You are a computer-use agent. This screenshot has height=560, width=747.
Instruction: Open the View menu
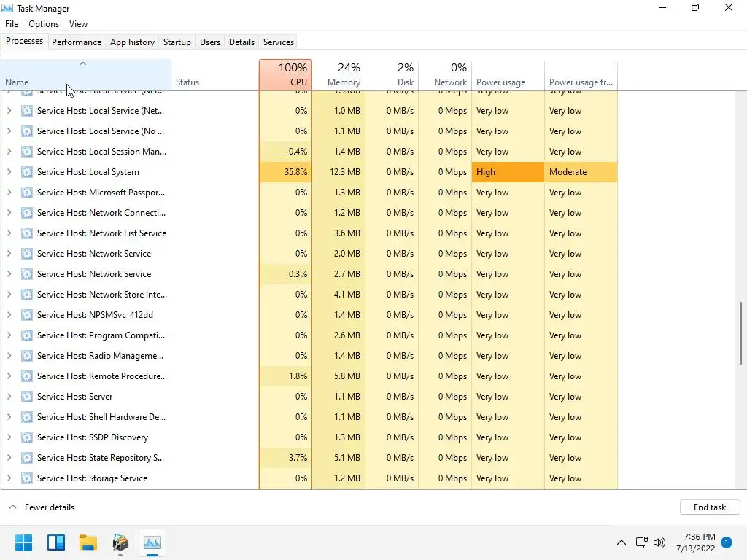pos(78,24)
